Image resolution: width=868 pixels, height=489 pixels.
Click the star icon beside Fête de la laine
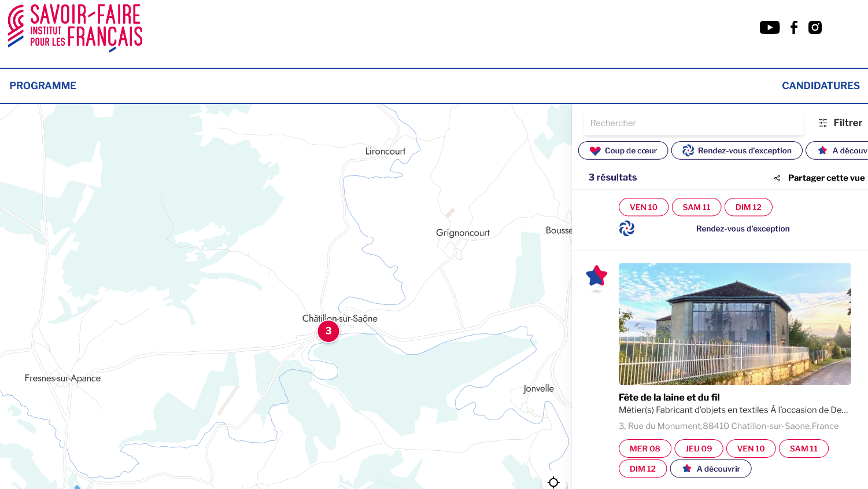click(x=597, y=276)
